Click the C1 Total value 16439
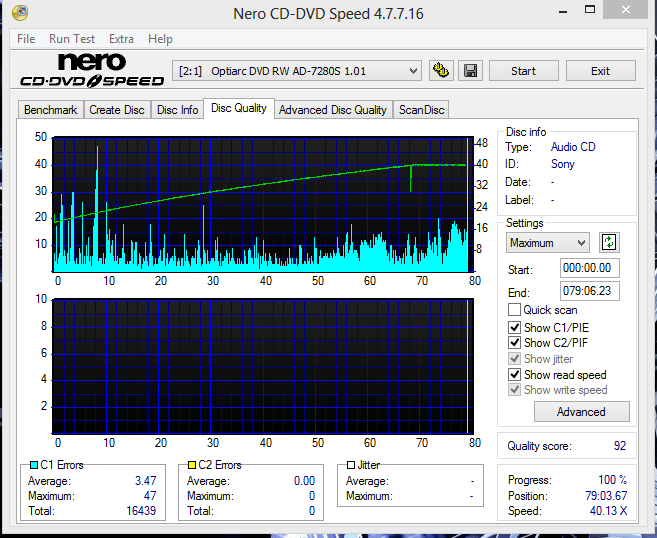 [x=141, y=511]
